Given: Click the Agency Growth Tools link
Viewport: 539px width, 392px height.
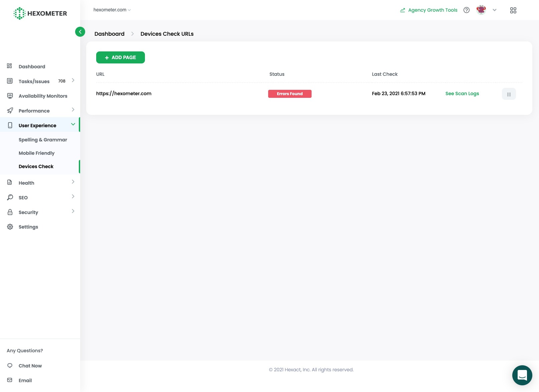Looking at the screenshot, I should [x=433, y=10].
